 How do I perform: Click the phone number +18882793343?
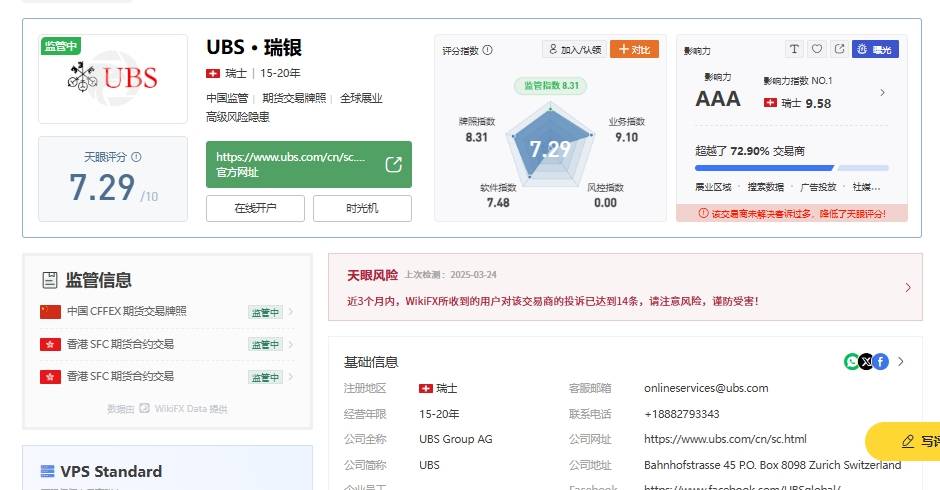click(682, 414)
